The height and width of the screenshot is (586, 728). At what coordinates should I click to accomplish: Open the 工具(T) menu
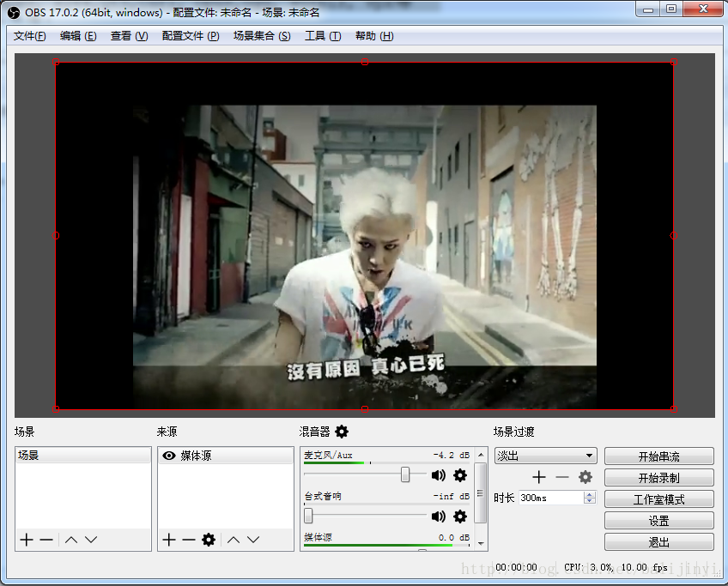tap(323, 36)
